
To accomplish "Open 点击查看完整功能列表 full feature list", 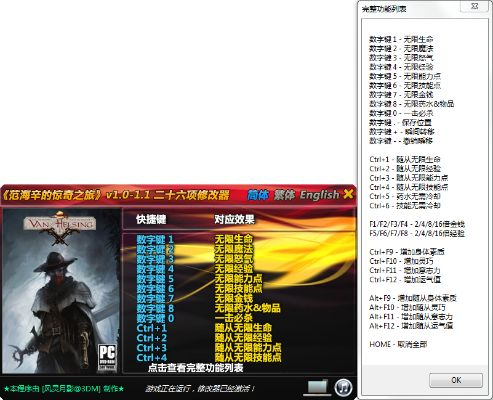I will click(195, 368).
